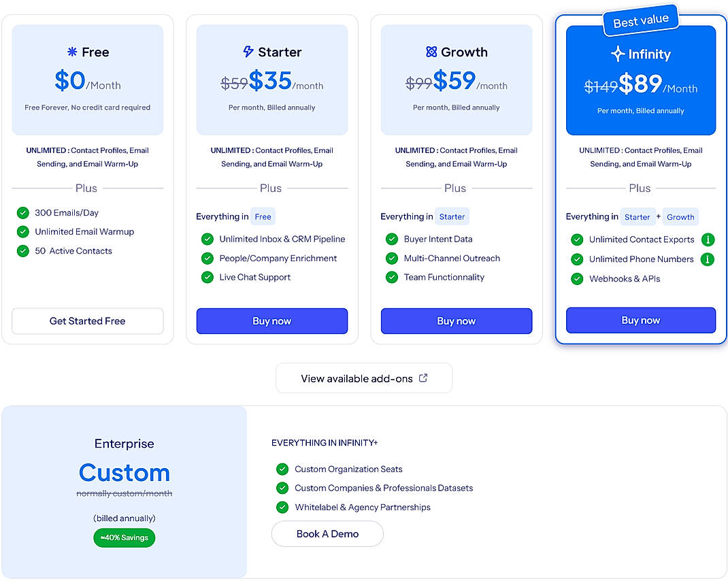Click the struck-through $149 price
The width and height of the screenshot is (728, 581).
(601, 86)
